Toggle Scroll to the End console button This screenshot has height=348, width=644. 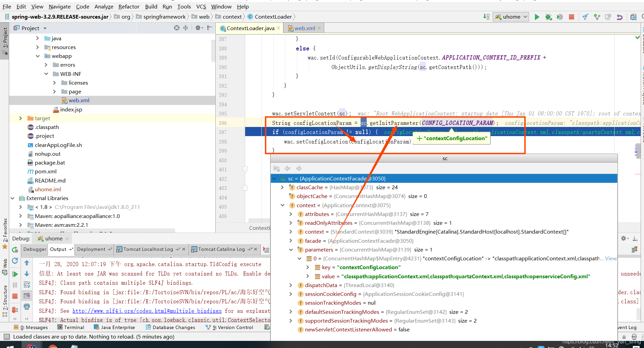(27, 296)
